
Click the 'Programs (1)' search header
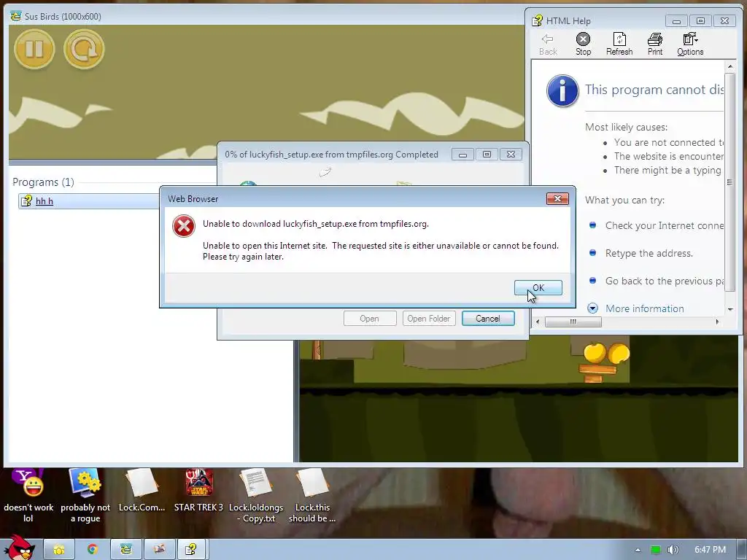click(x=43, y=182)
